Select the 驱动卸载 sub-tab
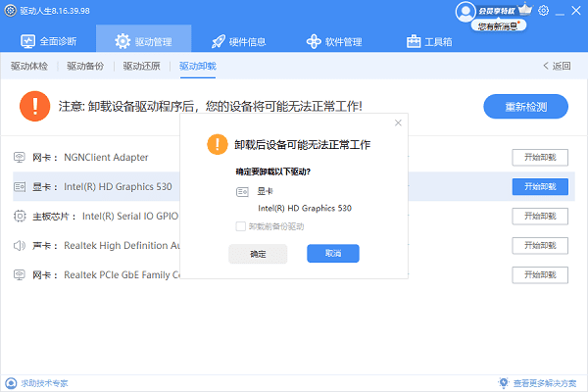 click(198, 66)
